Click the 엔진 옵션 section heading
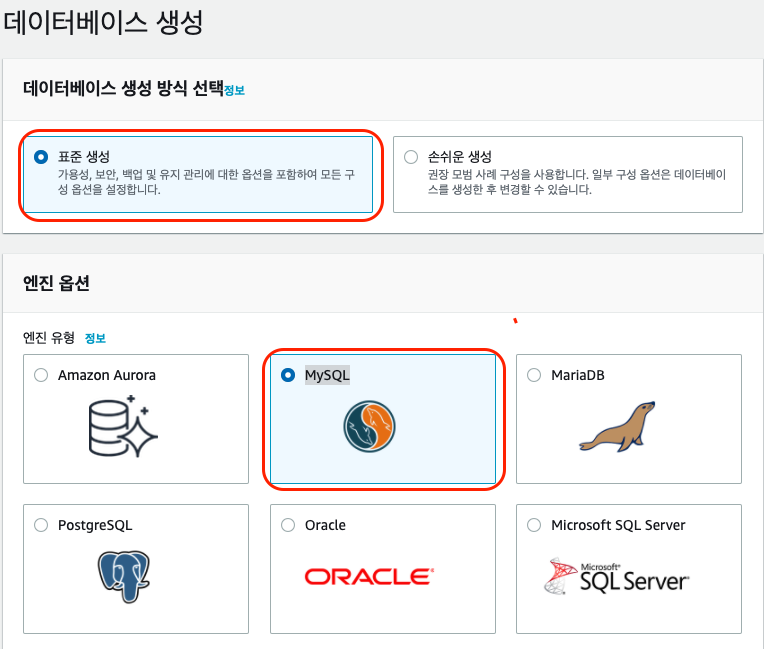 (56, 283)
